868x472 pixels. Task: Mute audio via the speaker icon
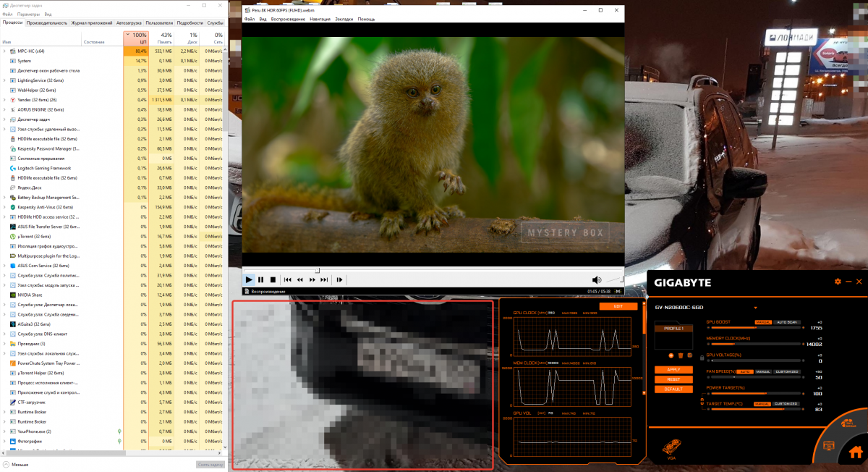[597, 280]
